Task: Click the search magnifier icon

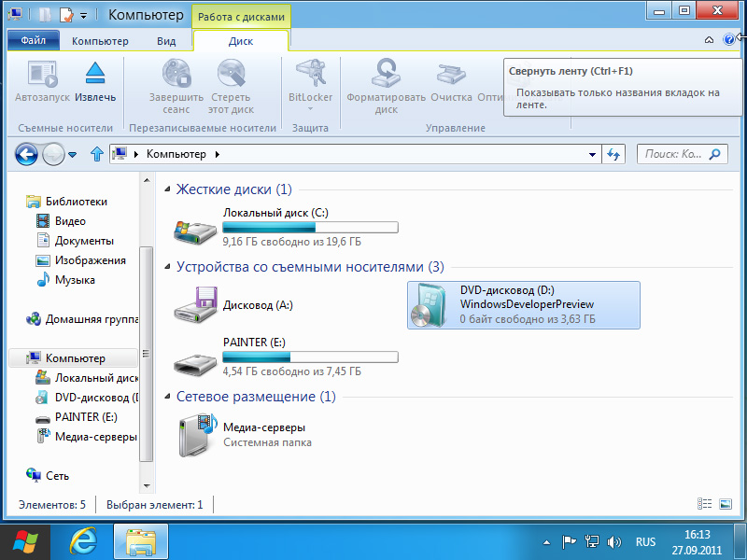Action: tap(714, 154)
